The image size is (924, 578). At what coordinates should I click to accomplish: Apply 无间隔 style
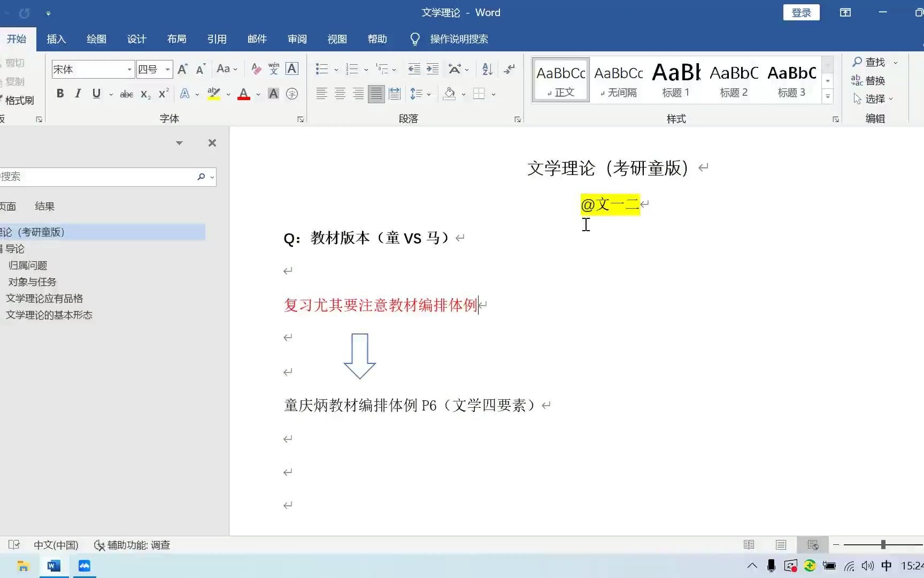618,80
